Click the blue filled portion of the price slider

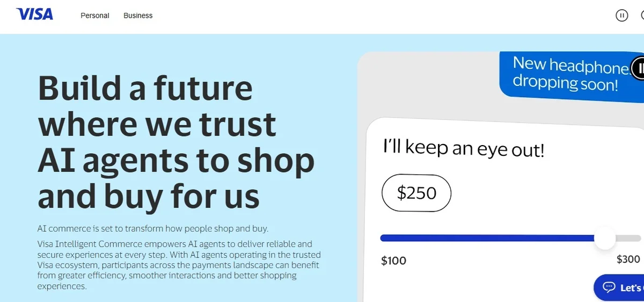click(483, 238)
